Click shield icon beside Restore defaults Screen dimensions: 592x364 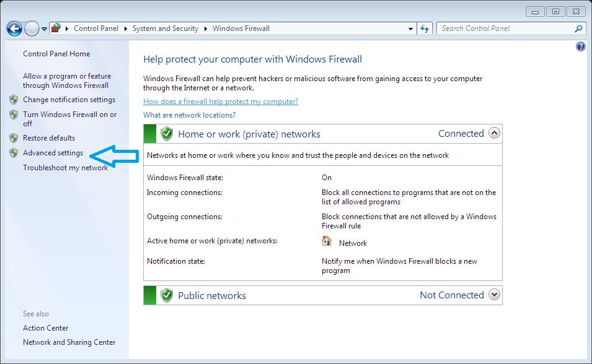click(14, 138)
